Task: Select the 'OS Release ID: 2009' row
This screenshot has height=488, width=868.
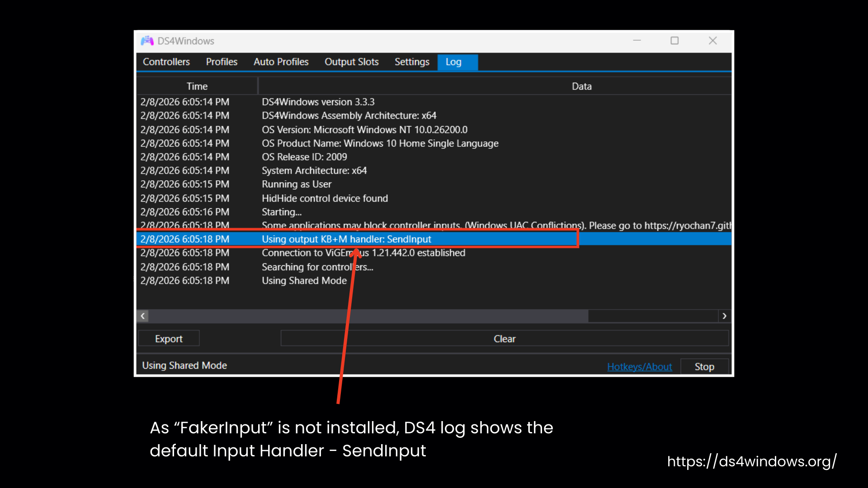Action: [434, 157]
